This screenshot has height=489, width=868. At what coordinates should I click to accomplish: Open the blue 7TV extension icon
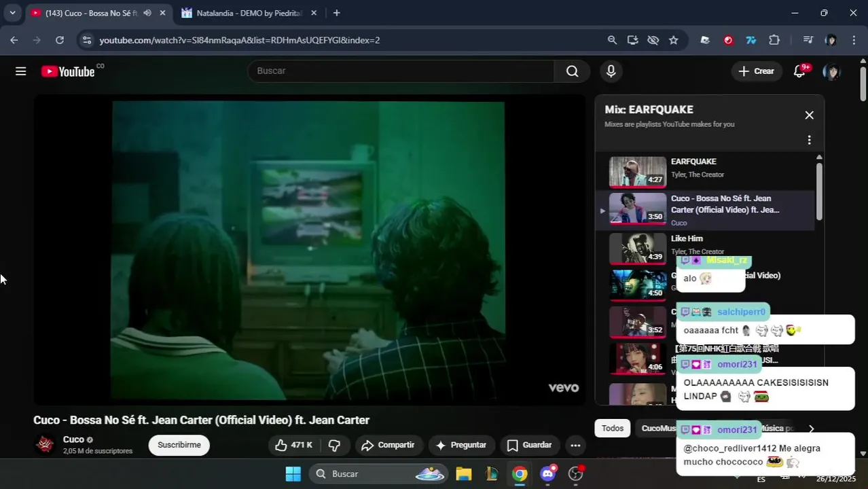(x=751, y=40)
